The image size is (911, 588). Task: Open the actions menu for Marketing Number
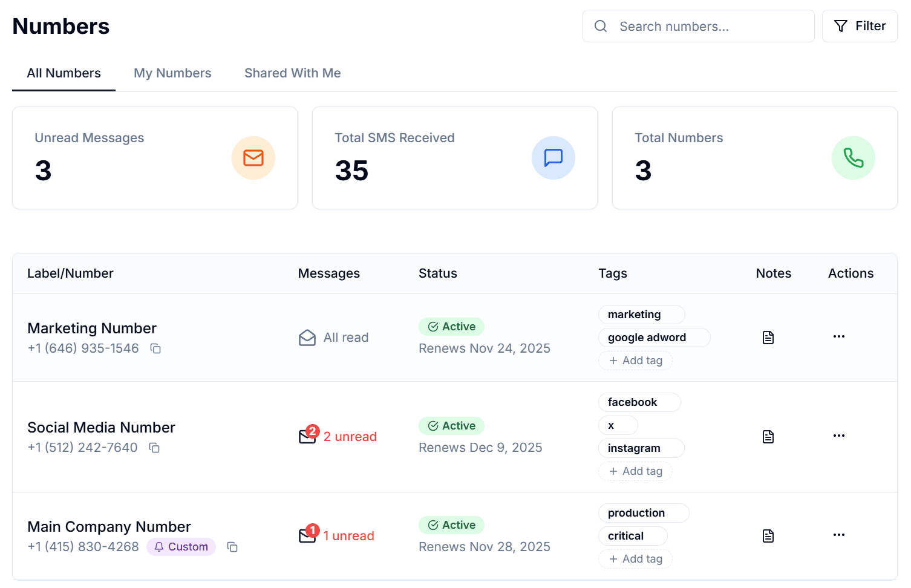(x=838, y=337)
